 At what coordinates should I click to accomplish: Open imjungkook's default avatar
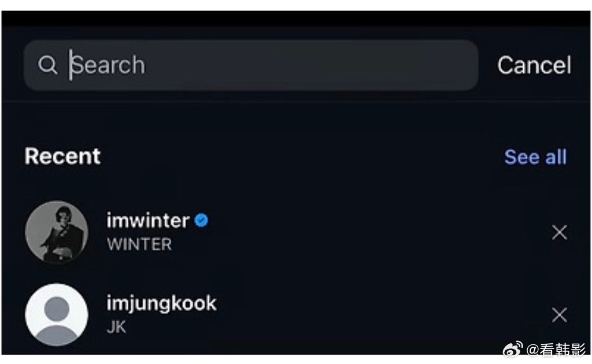[57, 315]
